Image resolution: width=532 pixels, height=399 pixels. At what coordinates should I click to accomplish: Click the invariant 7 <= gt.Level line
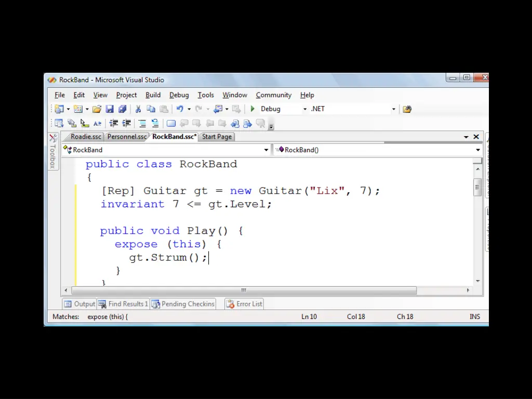[187, 204]
